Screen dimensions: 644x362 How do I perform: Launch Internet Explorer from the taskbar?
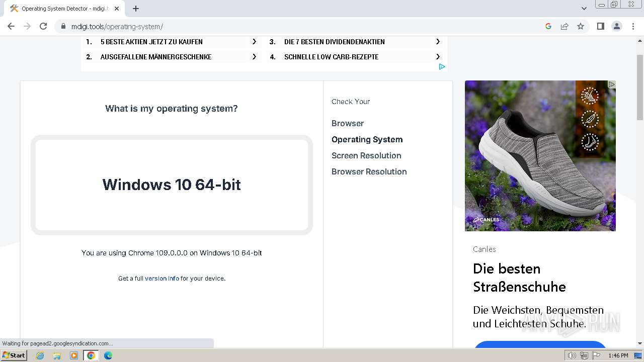click(x=40, y=355)
